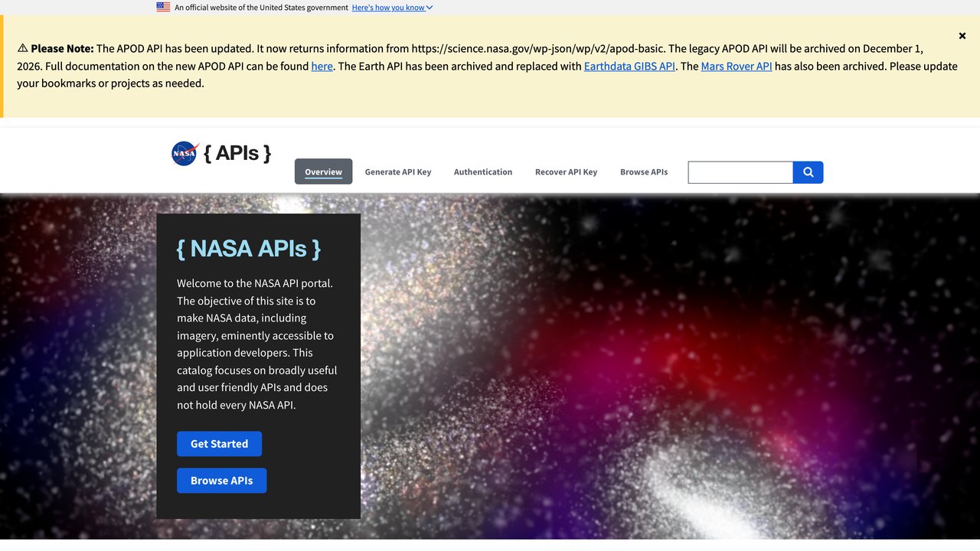The image size is (980, 551).
Task: Click the warning triangle icon in notice
Action: tap(22, 48)
